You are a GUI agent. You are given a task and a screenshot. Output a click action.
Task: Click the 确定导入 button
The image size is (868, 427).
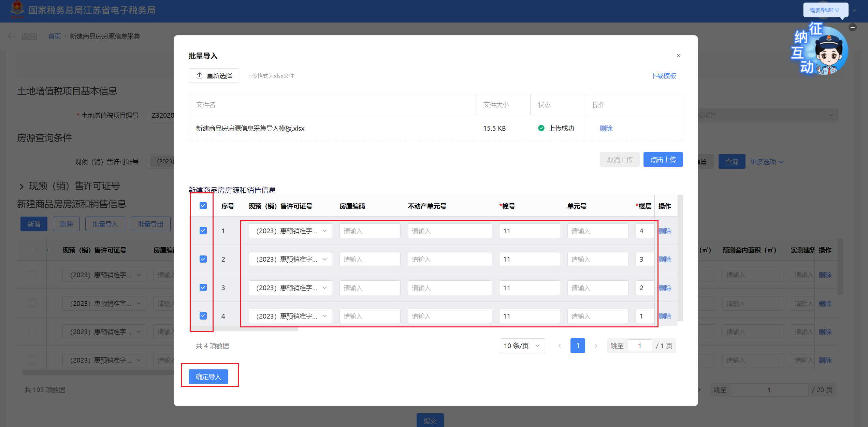[x=208, y=377]
